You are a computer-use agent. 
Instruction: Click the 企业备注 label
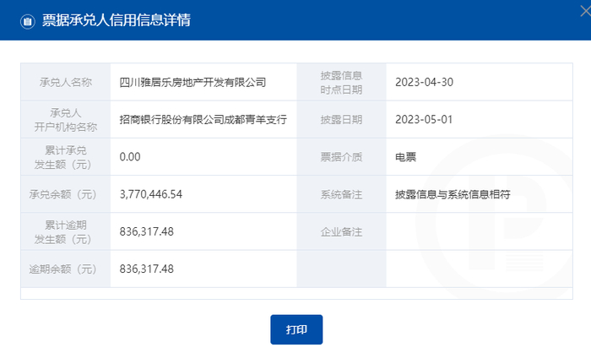(341, 231)
